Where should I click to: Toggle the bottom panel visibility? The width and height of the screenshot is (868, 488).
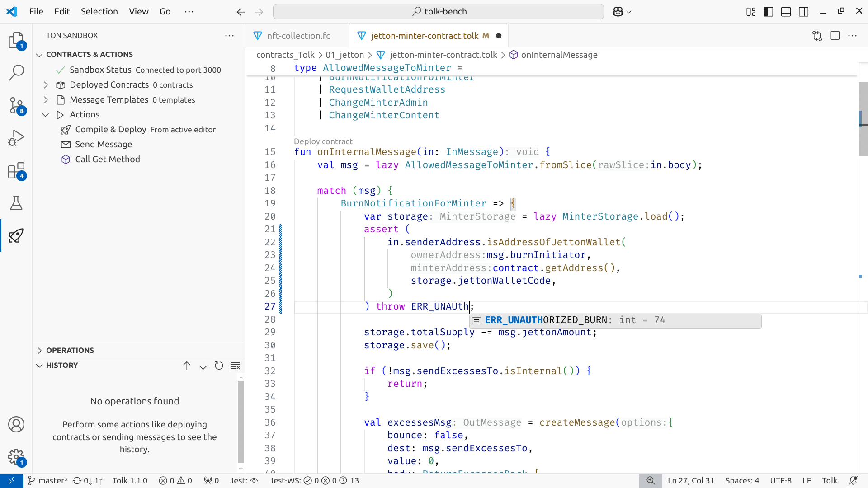pos(786,12)
